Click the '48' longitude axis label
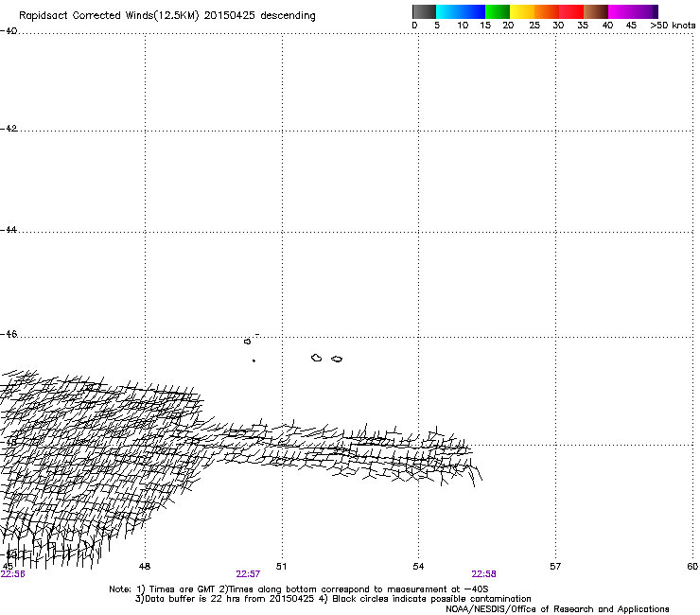The width and height of the screenshot is (700, 615). 145,567
